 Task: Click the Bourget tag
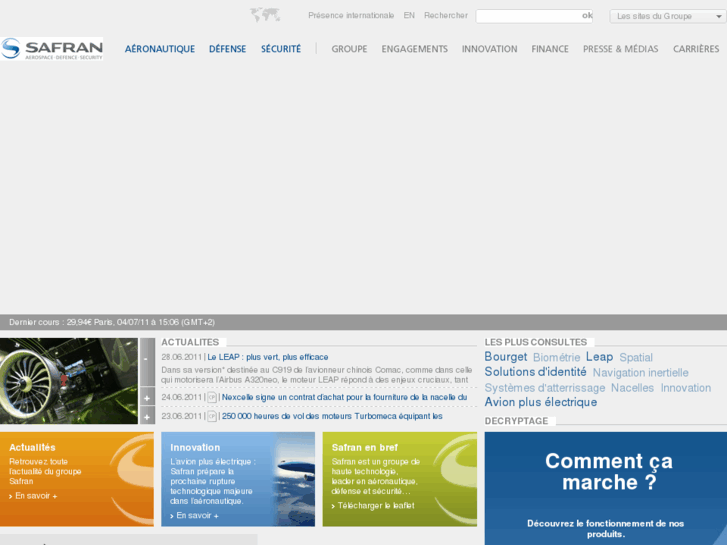click(506, 357)
